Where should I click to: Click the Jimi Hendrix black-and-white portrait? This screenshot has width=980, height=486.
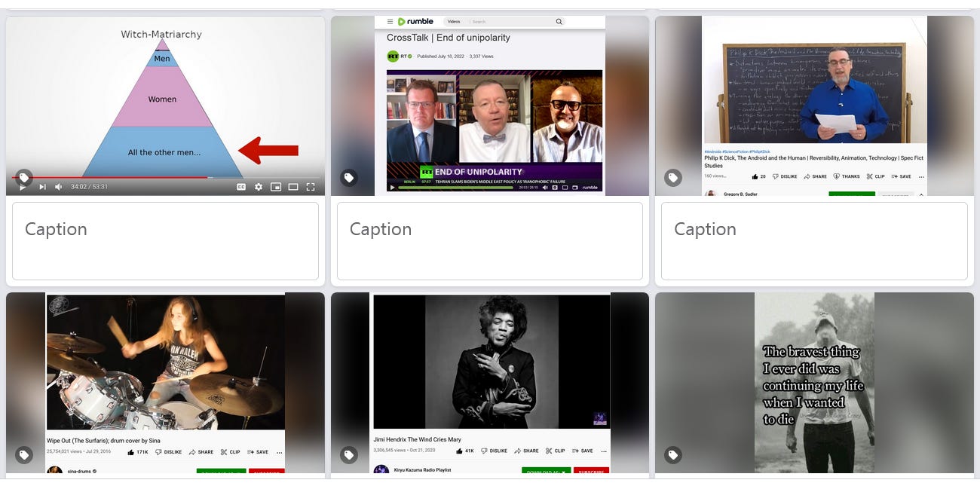(492, 362)
